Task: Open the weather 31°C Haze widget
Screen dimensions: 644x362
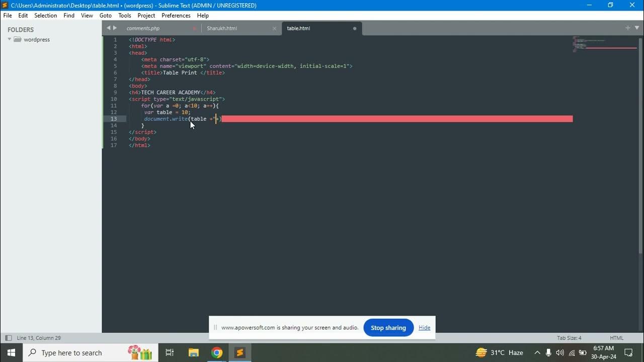Action: [x=500, y=352]
